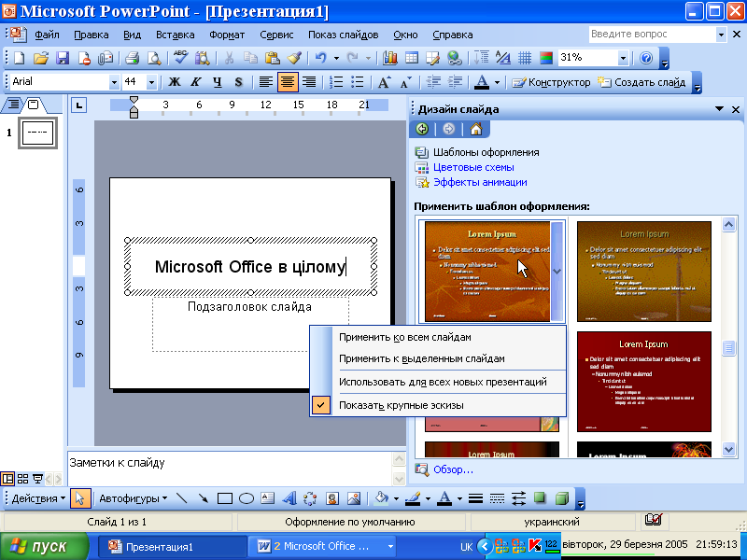Pick the fill color bucket in drawing toolbar

click(x=381, y=498)
